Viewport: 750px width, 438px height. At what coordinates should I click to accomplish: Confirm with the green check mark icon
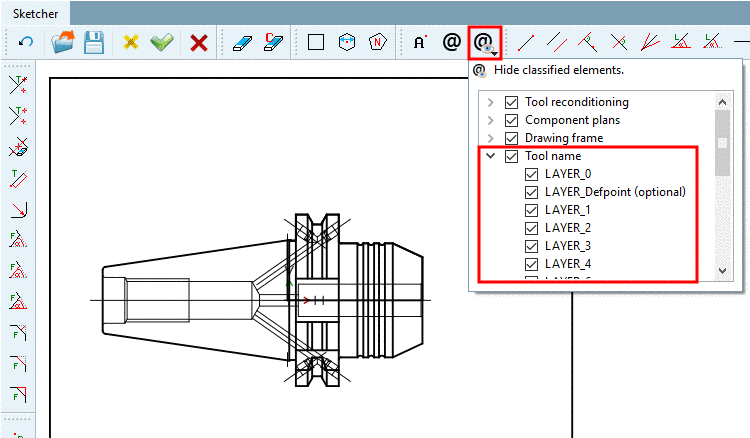coord(162,42)
